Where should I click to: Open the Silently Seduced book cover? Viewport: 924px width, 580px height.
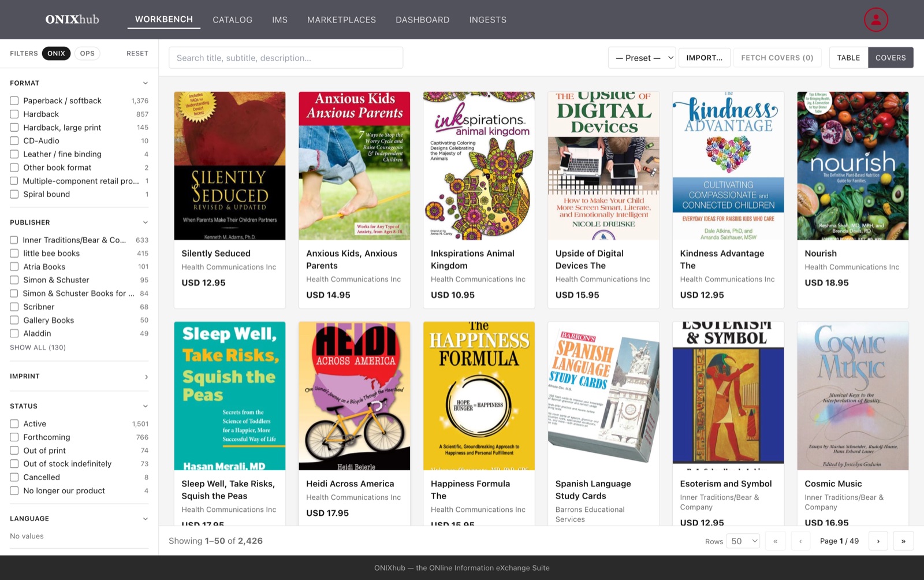coord(230,166)
